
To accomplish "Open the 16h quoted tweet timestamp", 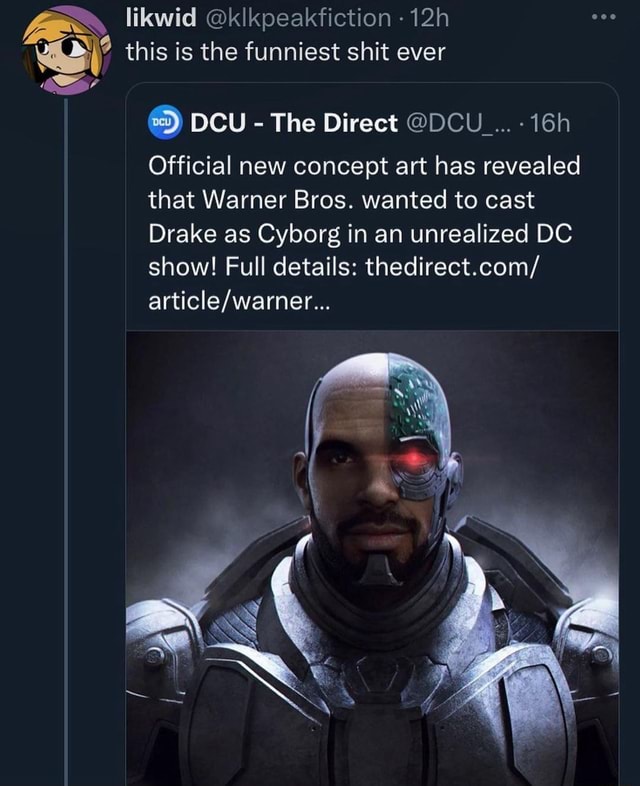I will 550,125.
